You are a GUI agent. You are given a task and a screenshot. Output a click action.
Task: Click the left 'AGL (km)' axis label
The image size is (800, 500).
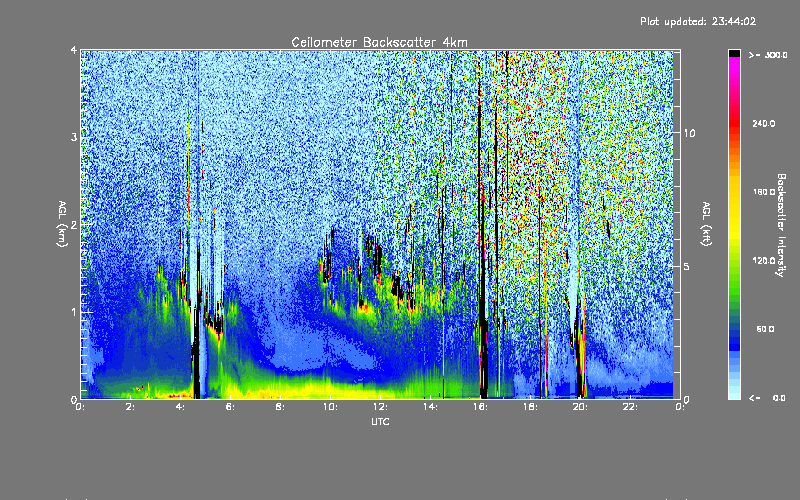[x=62, y=224]
